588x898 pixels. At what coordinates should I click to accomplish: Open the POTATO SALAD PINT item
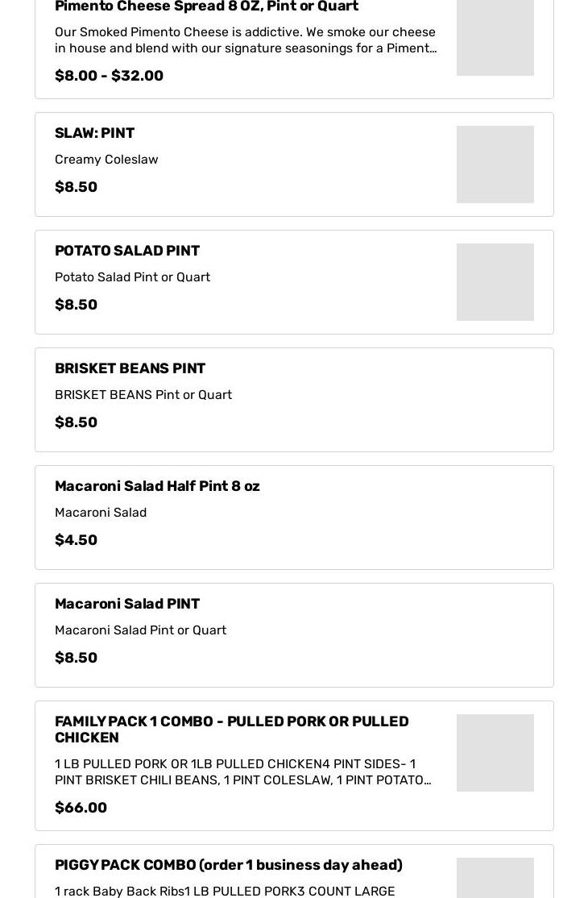click(127, 251)
